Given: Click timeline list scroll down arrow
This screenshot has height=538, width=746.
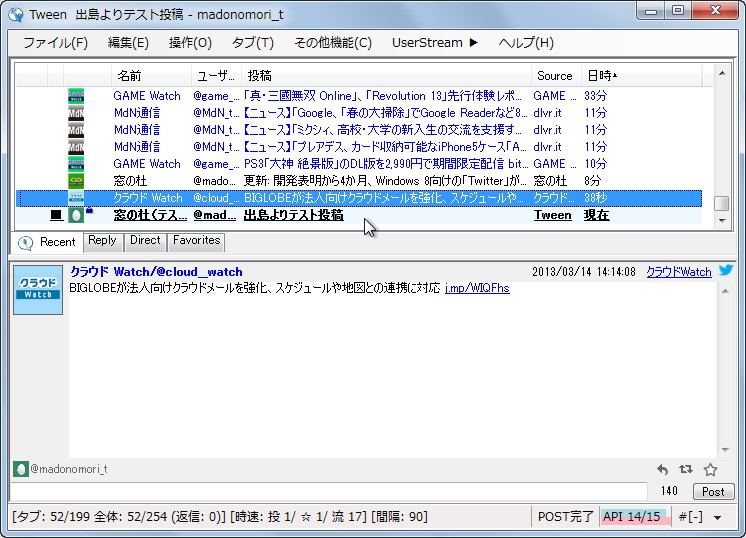Looking at the screenshot, I should tap(722, 221).
